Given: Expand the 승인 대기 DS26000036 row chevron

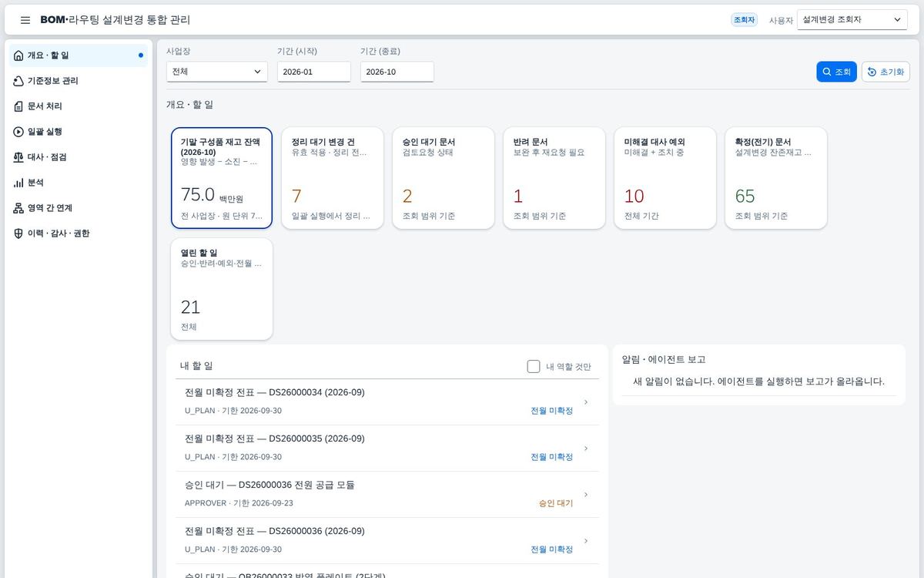Looking at the screenshot, I should 586,495.
